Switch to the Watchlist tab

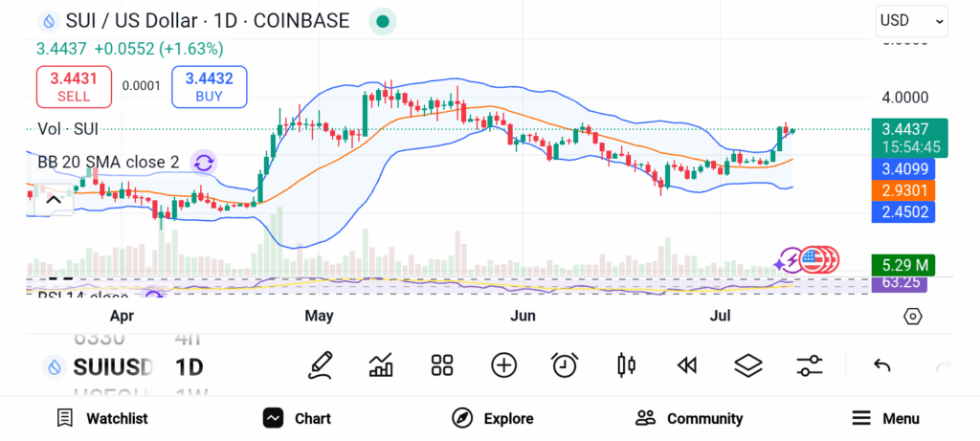pyautogui.click(x=101, y=418)
